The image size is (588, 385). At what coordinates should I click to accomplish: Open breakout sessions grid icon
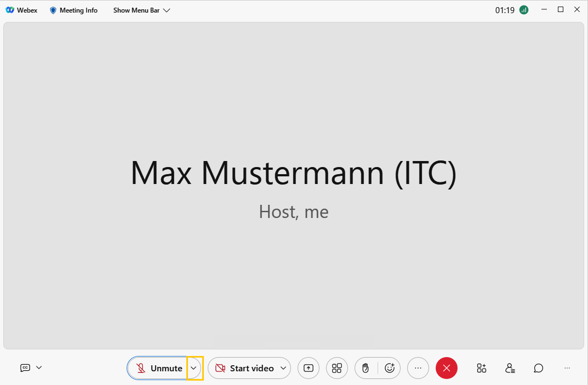337,368
